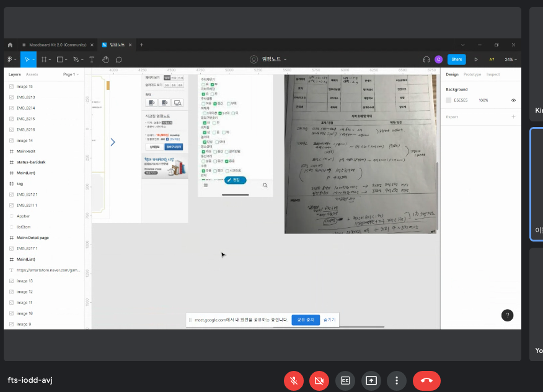Close the Moodboard Kit 2.0 tab

click(92, 45)
